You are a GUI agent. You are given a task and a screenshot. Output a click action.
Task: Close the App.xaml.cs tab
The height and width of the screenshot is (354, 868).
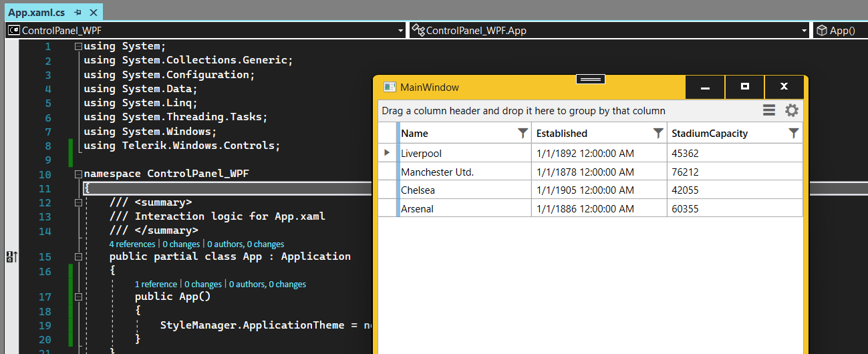pyautogui.click(x=93, y=13)
